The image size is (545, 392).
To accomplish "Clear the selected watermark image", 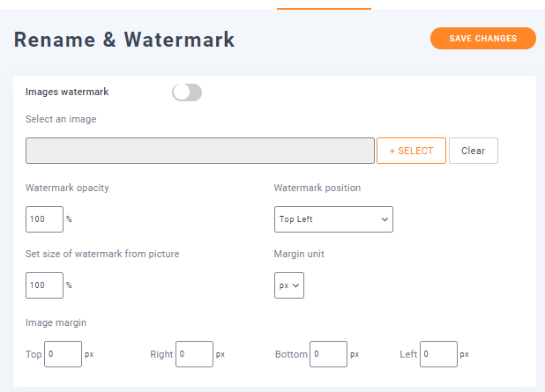I will coord(473,151).
